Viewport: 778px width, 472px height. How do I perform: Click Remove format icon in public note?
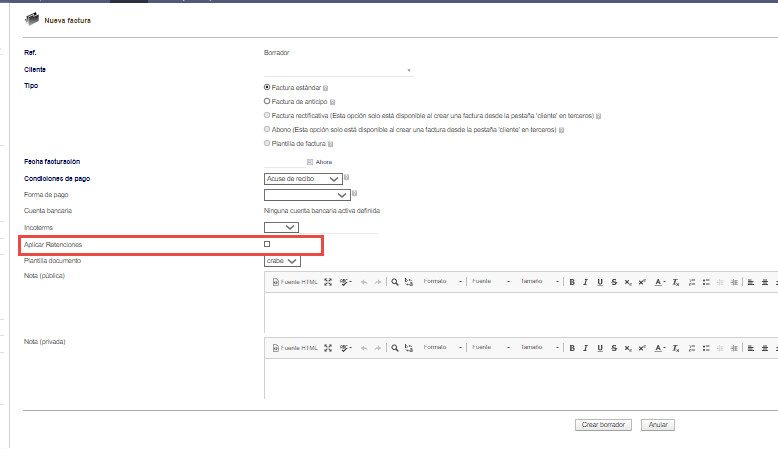[x=676, y=282]
